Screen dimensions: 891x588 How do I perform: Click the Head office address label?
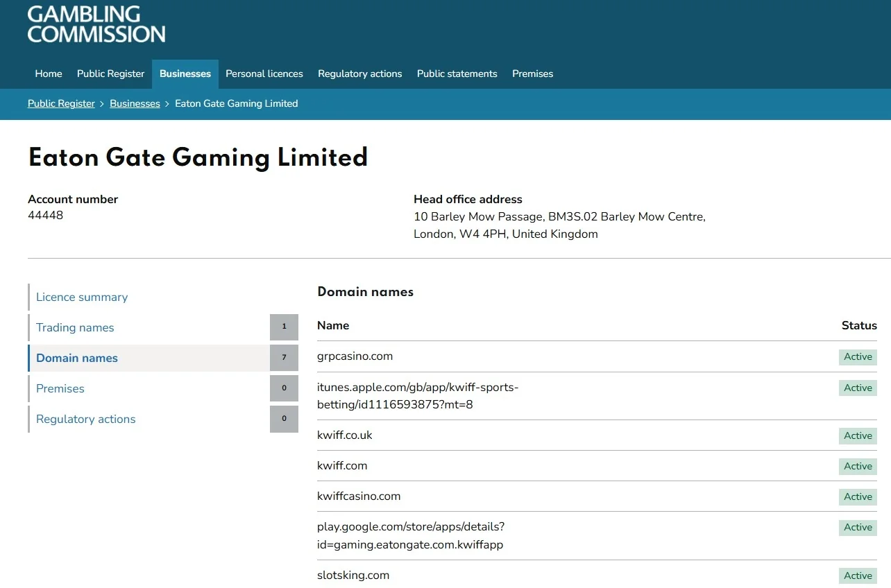[x=468, y=199]
